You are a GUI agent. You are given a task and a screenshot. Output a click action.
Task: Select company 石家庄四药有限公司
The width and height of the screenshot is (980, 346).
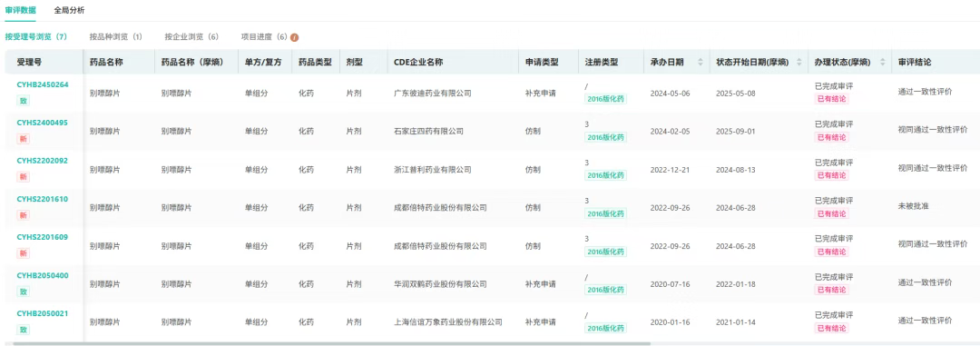pos(428,132)
